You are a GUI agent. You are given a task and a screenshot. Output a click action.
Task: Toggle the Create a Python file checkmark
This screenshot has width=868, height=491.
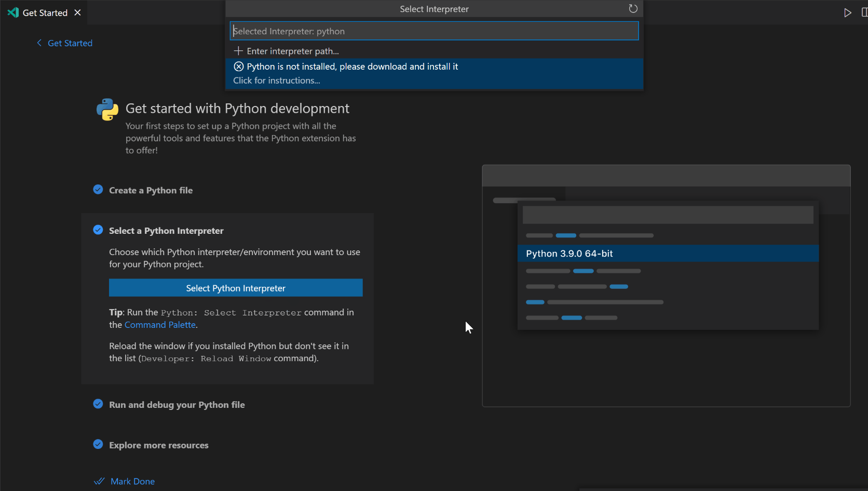tap(98, 190)
